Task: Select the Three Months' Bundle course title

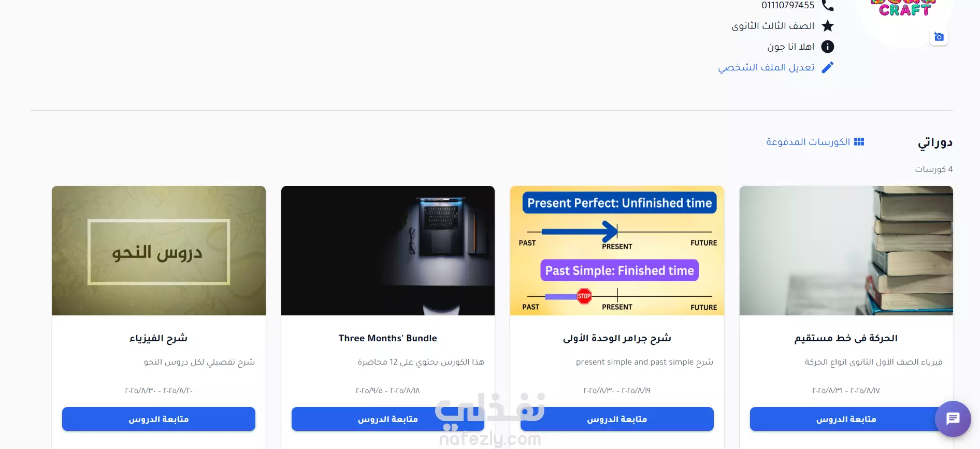Action: click(388, 338)
